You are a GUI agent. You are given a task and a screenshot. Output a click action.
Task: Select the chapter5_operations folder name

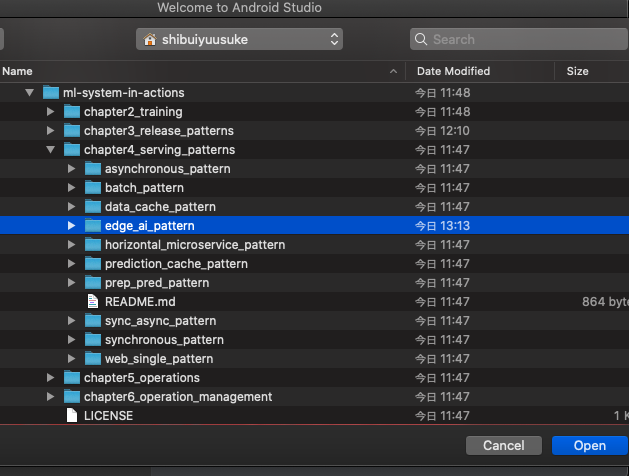point(142,378)
